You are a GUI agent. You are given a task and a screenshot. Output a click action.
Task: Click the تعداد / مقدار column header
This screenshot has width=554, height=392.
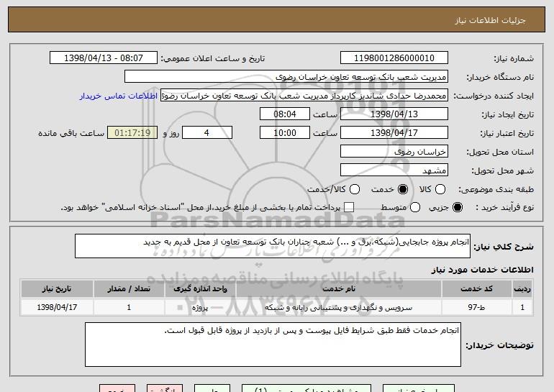click(x=129, y=289)
